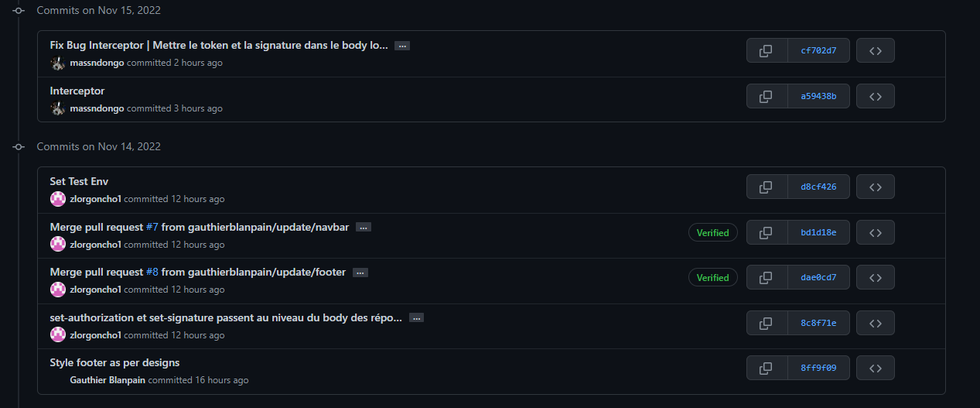Expand description of merge pull request #8
This screenshot has height=408, width=980.
coord(360,273)
